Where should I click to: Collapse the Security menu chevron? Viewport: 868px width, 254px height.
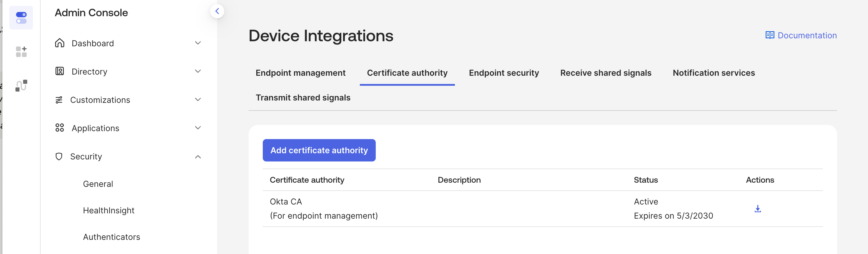click(198, 157)
